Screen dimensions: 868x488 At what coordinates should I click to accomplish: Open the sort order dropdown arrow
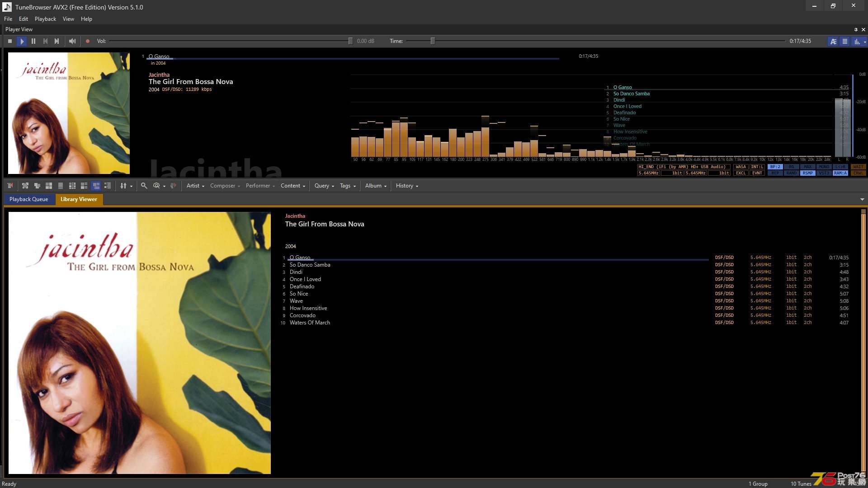(x=132, y=186)
